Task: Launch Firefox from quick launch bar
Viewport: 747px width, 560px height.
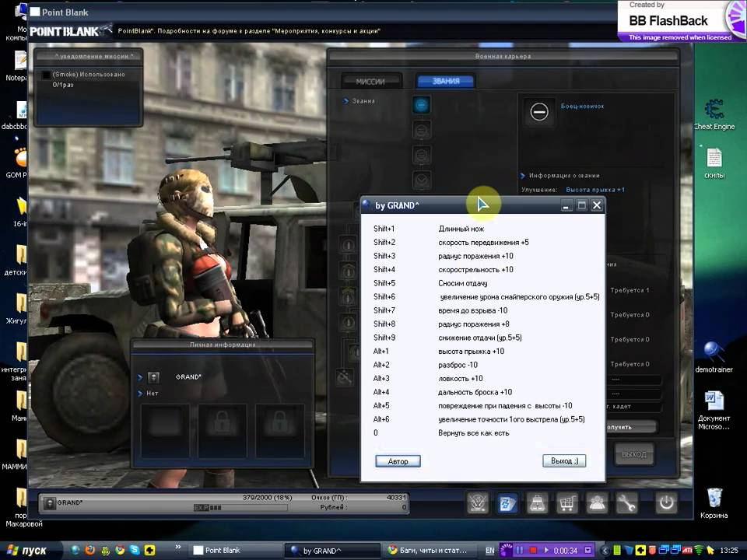Action: 90,550
